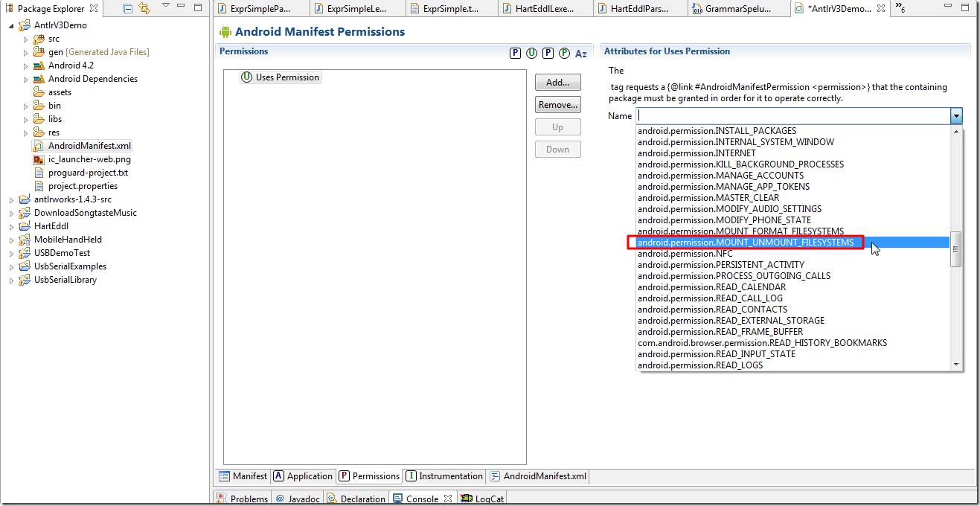The height and width of the screenshot is (506, 980).
Task: Click the Down button
Action: point(558,150)
